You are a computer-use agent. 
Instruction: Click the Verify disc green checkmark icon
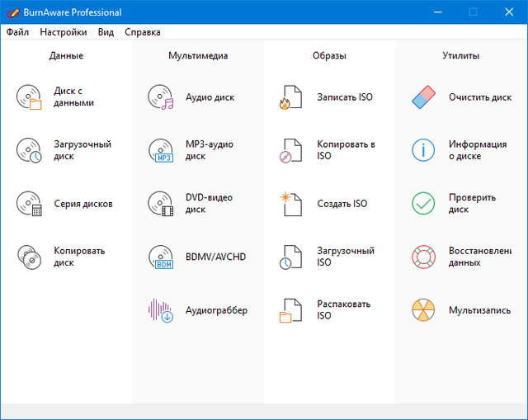(x=423, y=204)
